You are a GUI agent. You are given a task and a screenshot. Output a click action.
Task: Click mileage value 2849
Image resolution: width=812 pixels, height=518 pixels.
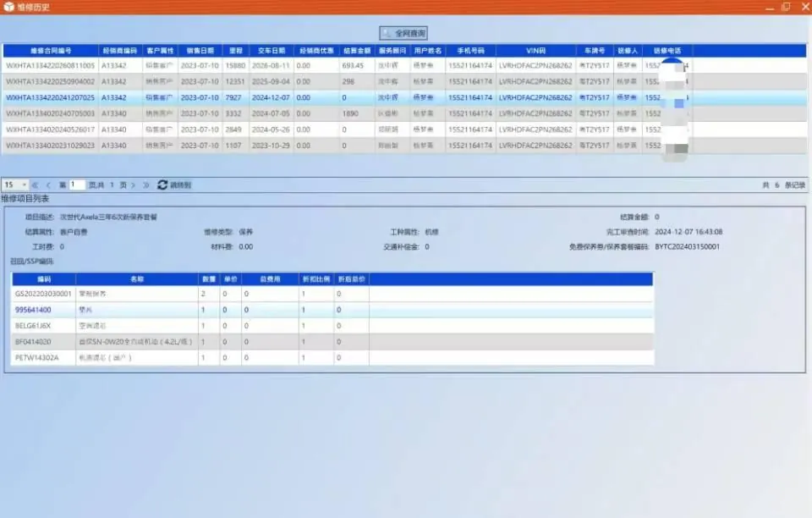233,129
